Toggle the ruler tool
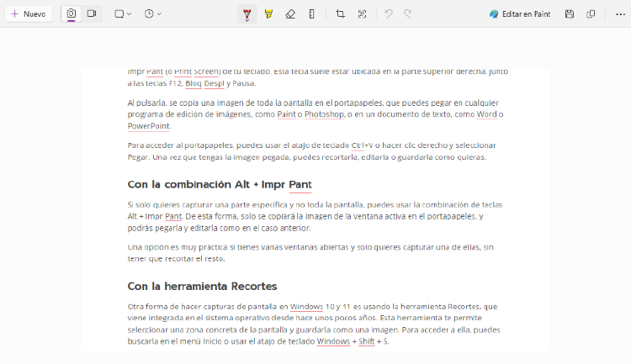The image size is (631, 364). [x=312, y=14]
